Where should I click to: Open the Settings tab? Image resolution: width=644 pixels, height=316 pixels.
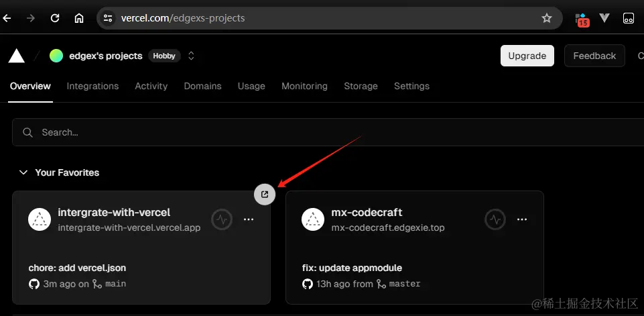point(411,86)
